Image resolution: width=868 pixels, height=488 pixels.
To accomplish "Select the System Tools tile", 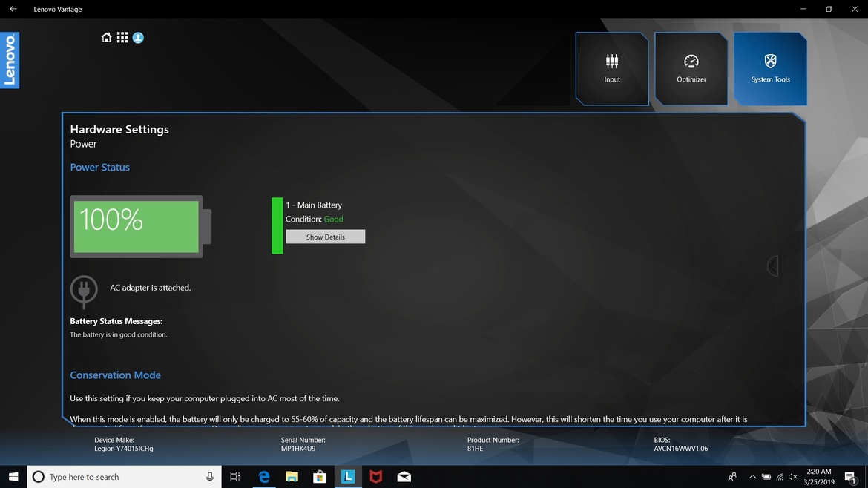I will pyautogui.click(x=770, y=69).
